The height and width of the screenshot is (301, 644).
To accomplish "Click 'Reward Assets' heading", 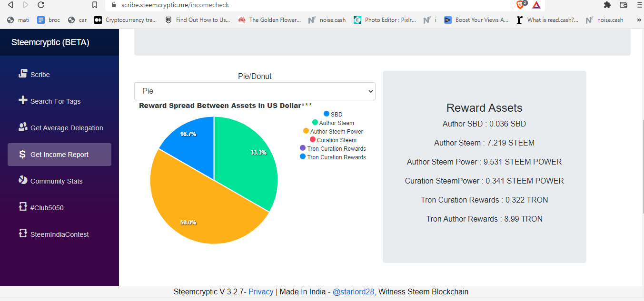I will pos(484,108).
